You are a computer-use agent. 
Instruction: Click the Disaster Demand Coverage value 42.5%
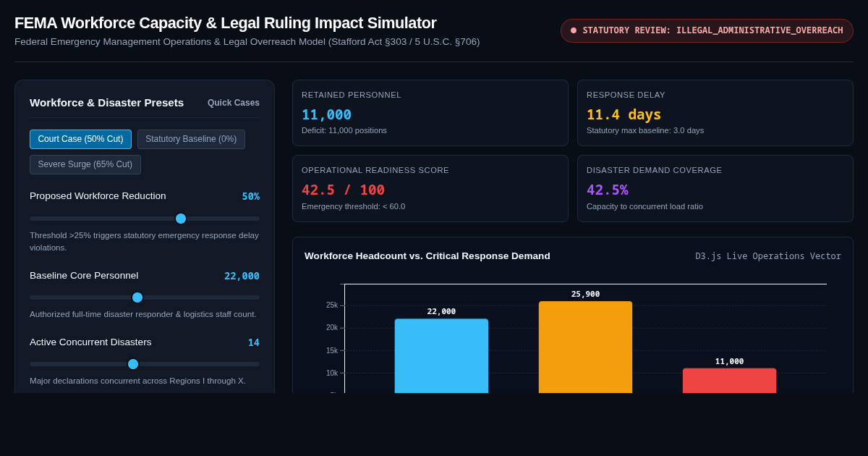click(x=607, y=190)
